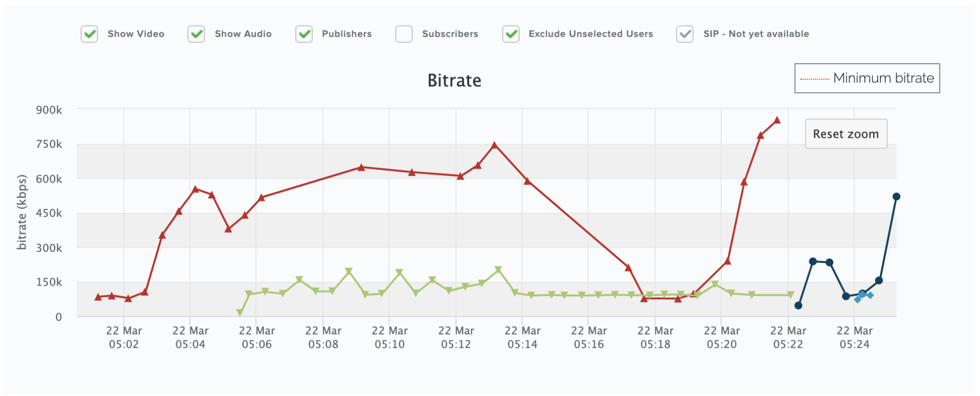Click the Subscribers label text
The width and height of the screenshot is (980, 396).
pos(450,34)
